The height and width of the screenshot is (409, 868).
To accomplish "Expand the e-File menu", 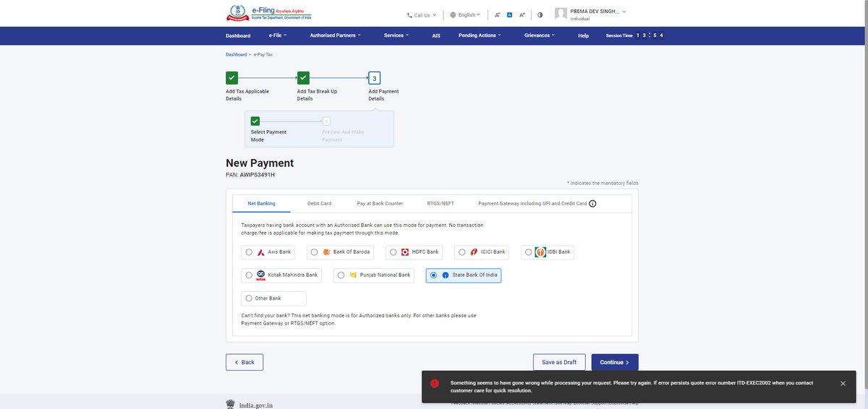I will point(278,35).
